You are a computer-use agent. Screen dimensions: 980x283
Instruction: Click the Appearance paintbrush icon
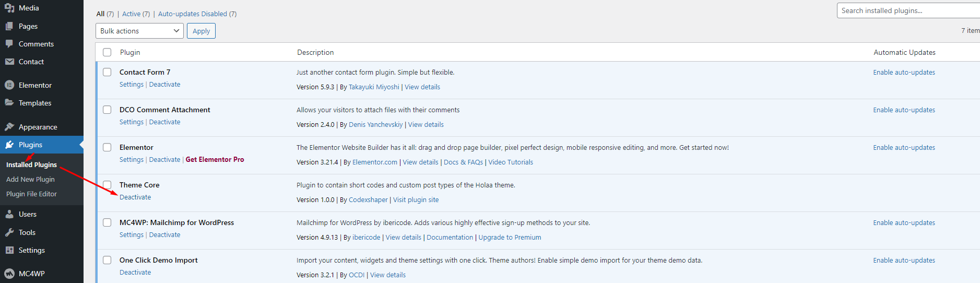(9, 127)
